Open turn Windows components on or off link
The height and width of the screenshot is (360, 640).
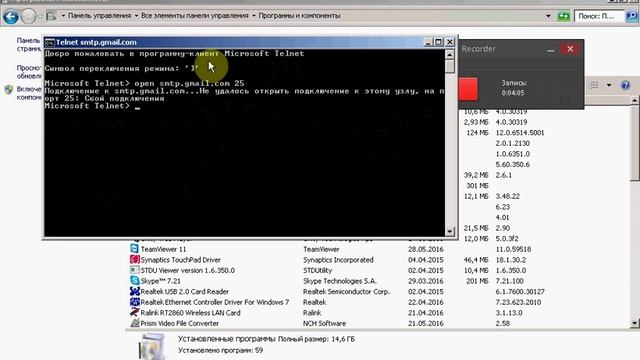[29, 93]
